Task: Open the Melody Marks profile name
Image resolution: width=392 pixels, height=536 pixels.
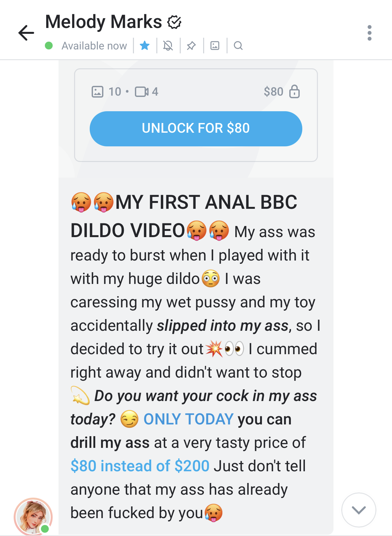Action: click(104, 22)
